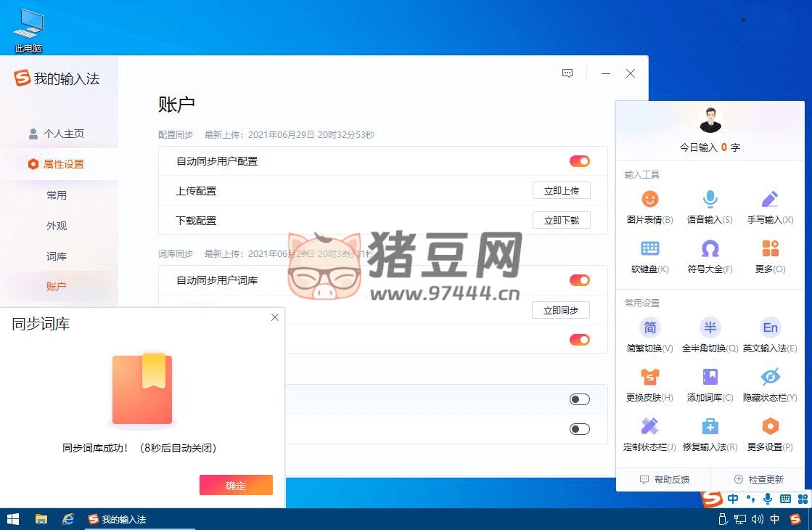Switch 简繁切换 simplified/traditional

point(649,335)
